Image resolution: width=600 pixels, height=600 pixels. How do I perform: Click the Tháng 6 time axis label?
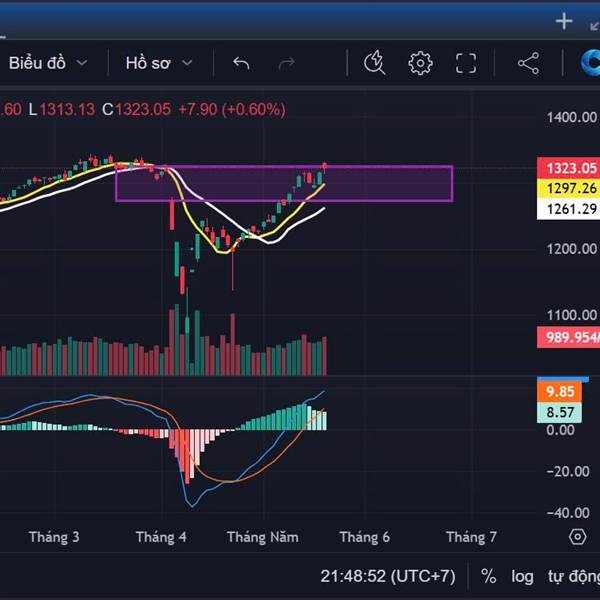click(x=364, y=537)
